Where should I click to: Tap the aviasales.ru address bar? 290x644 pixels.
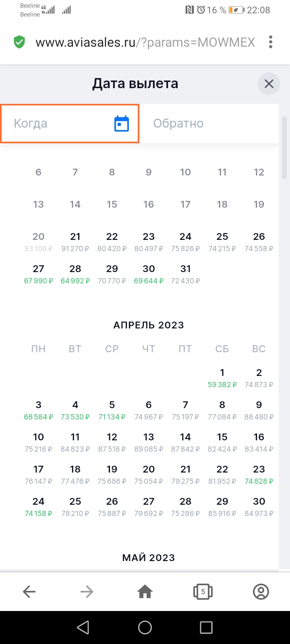pyautogui.click(x=145, y=42)
